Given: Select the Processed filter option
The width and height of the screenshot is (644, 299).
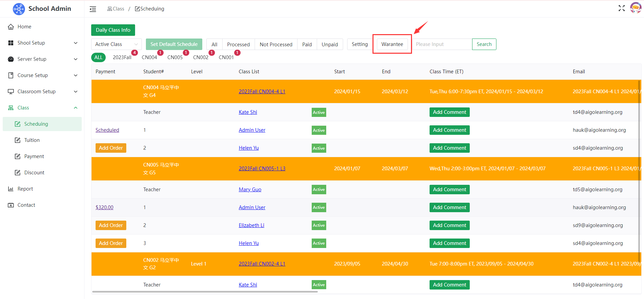Looking at the screenshot, I should coord(238,45).
